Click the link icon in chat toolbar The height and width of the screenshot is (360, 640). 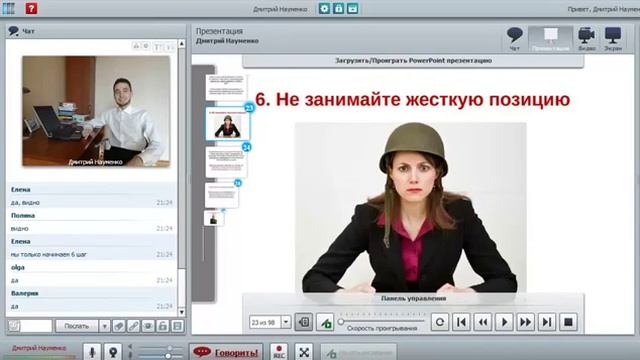point(133,326)
